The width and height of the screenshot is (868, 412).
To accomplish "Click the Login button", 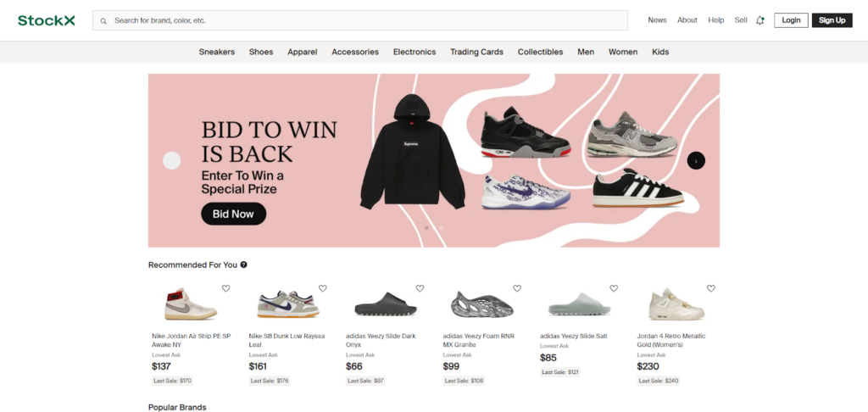I will (x=791, y=20).
